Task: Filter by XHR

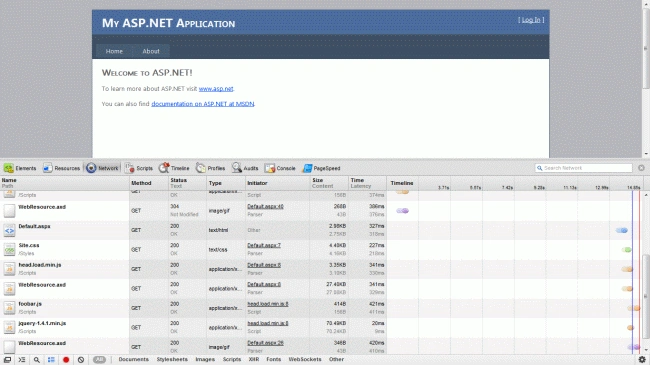Action: [254, 360]
